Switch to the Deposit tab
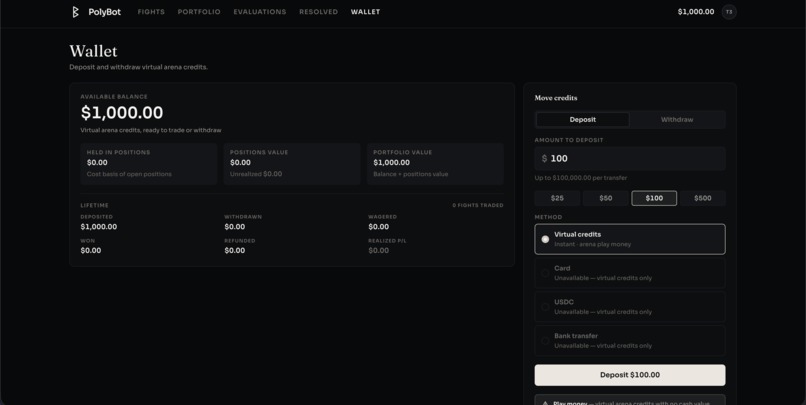This screenshot has width=806, height=405. click(x=582, y=120)
